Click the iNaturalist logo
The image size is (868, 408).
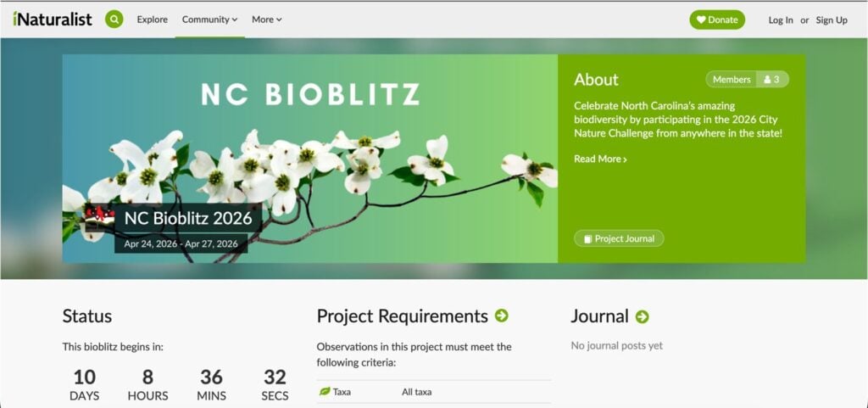pyautogui.click(x=53, y=20)
